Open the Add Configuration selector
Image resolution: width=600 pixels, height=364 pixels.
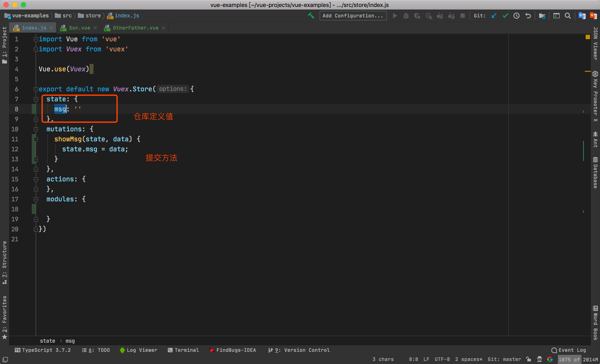click(x=353, y=16)
